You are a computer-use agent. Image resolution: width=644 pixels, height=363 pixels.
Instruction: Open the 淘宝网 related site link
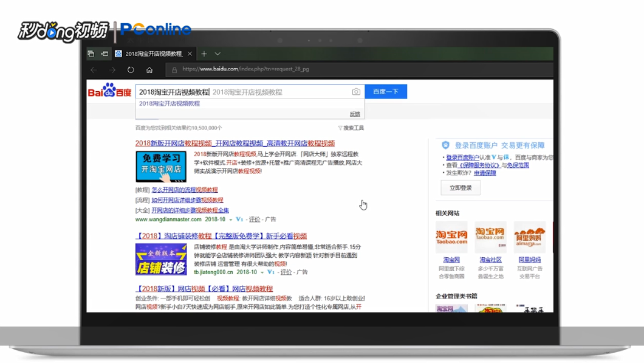[x=451, y=260]
